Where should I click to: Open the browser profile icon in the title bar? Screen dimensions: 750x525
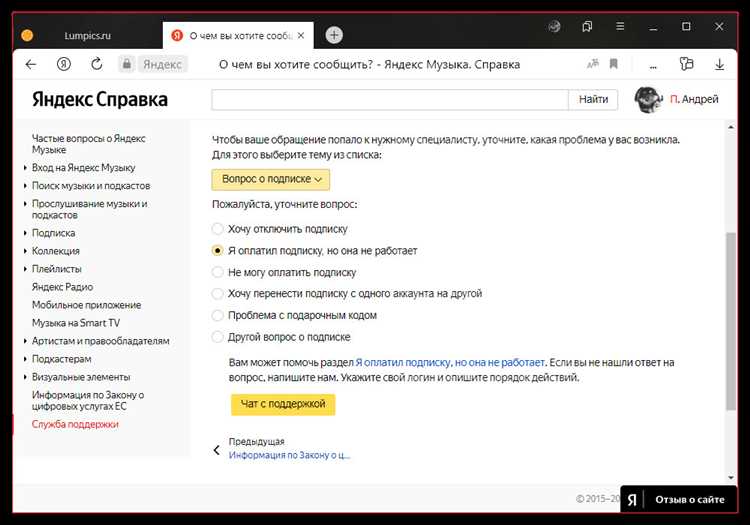click(x=555, y=26)
